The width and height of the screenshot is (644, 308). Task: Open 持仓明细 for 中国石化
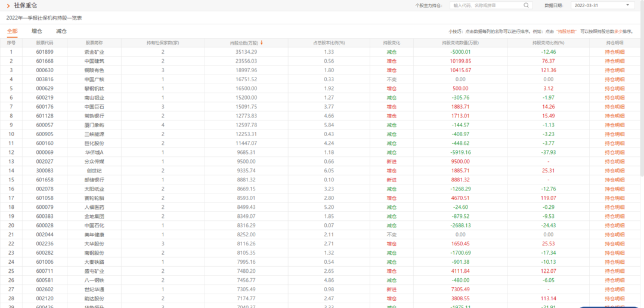coord(614,226)
